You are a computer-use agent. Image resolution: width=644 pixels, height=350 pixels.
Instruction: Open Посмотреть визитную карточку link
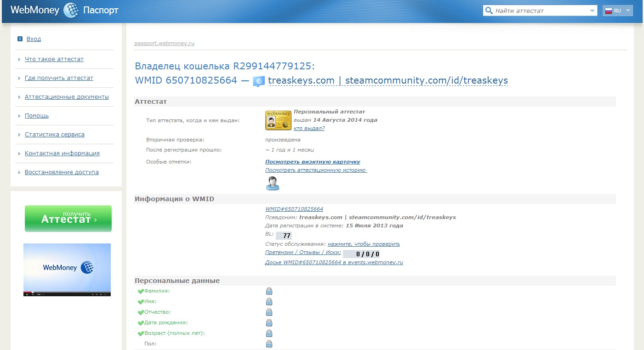click(x=313, y=162)
